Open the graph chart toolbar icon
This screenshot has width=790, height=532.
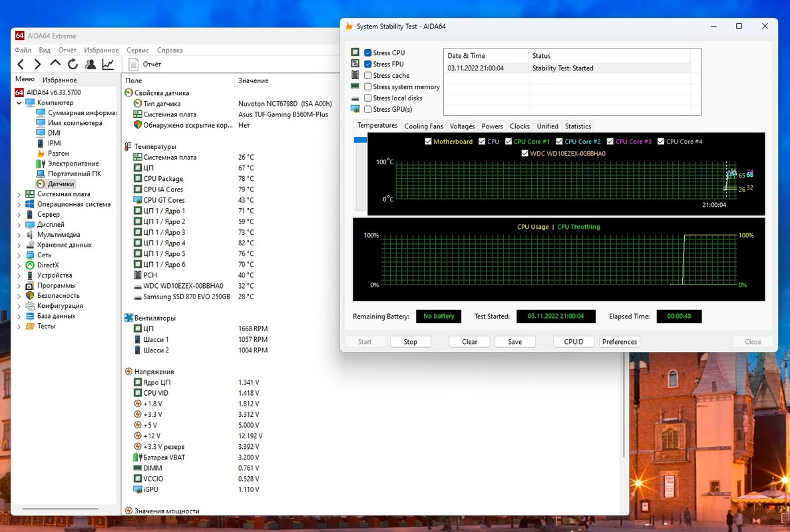(108, 64)
